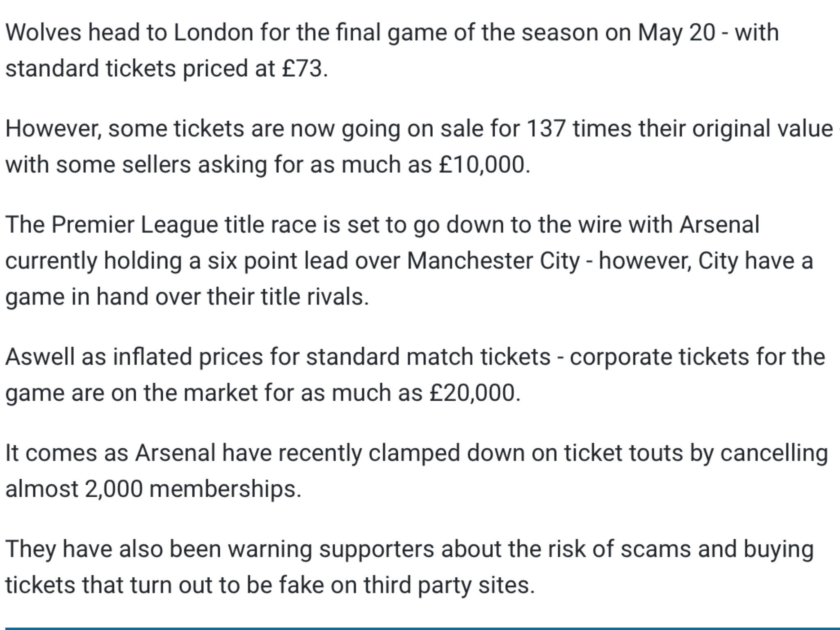
Task: Click the paragraph starting 'Wolves head to London'
Action: pos(392,50)
